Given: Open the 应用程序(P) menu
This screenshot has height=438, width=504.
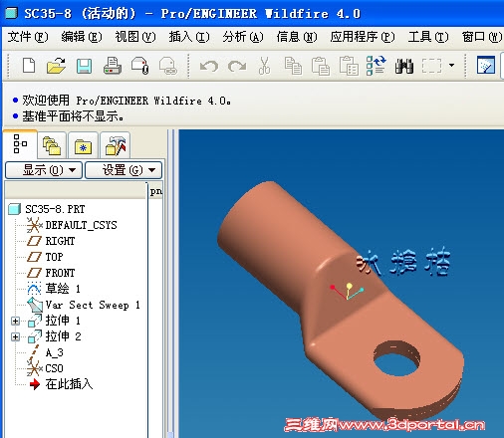Looking at the screenshot, I should tap(363, 37).
